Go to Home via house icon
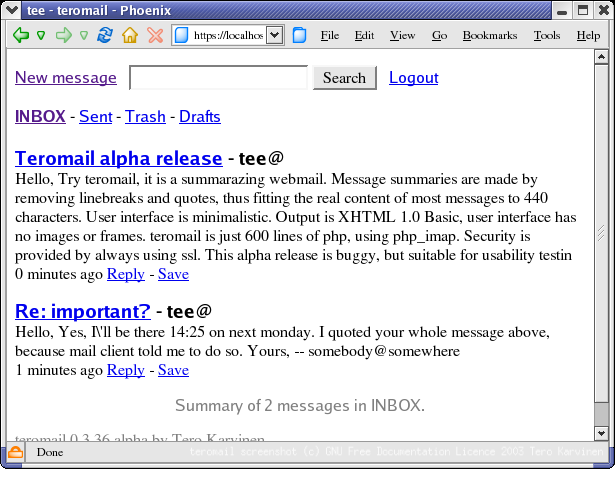Viewport: 615px width, 480px height. click(130, 35)
